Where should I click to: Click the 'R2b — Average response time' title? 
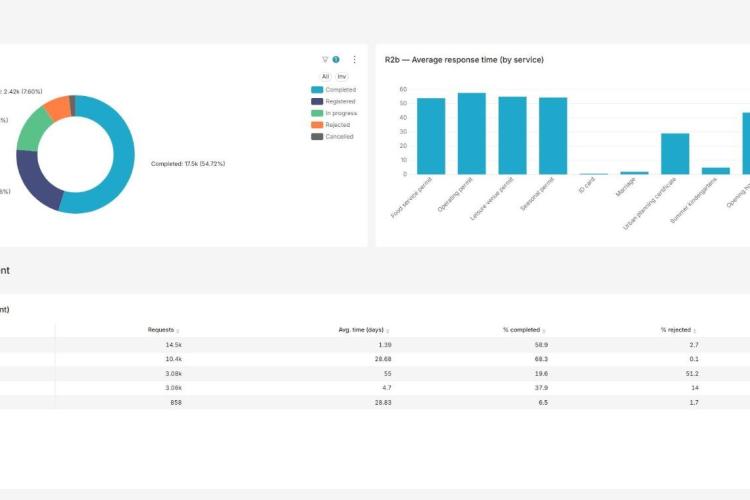(464, 60)
